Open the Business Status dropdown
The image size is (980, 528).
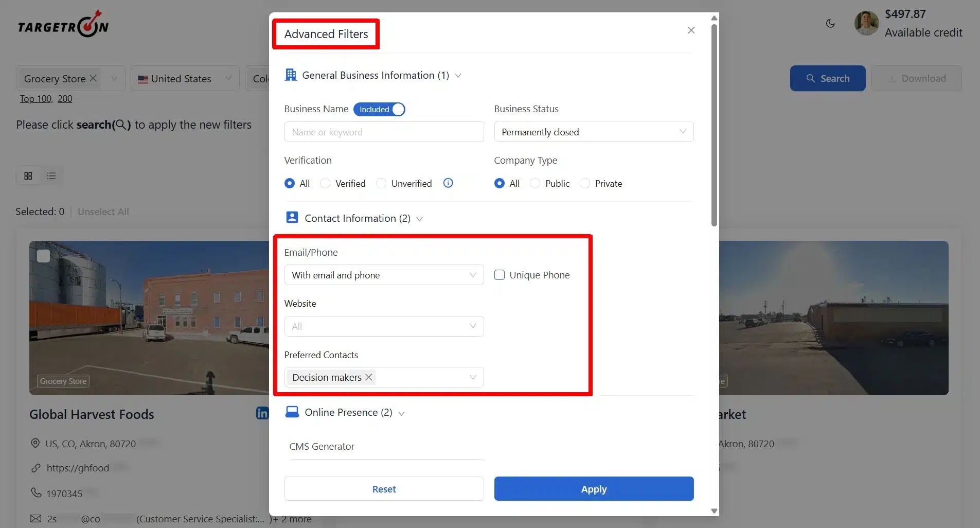(x=594, y=132)
